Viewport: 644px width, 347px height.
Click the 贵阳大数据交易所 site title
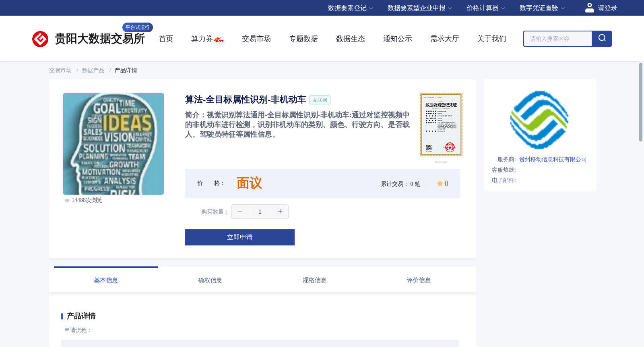click(100, 39)
